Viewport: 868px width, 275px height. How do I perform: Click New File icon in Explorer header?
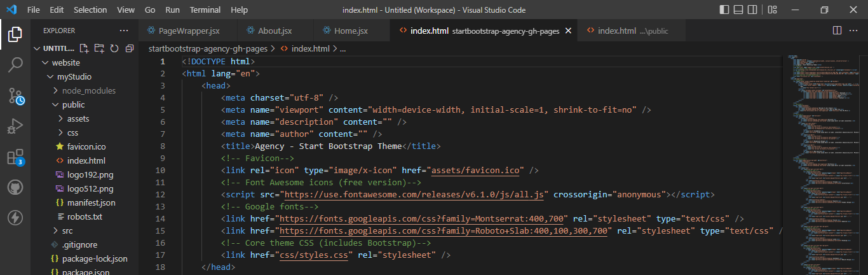click(x=84, y=48)
